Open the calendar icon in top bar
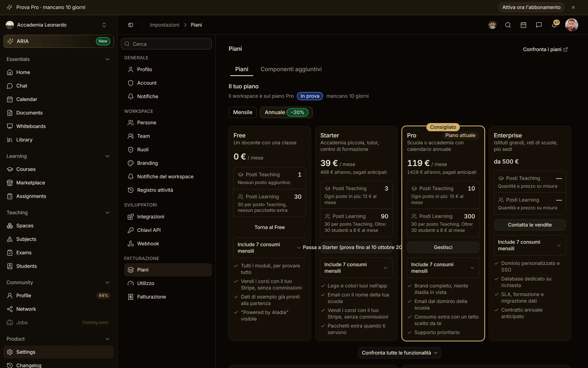 pos(523,25)
